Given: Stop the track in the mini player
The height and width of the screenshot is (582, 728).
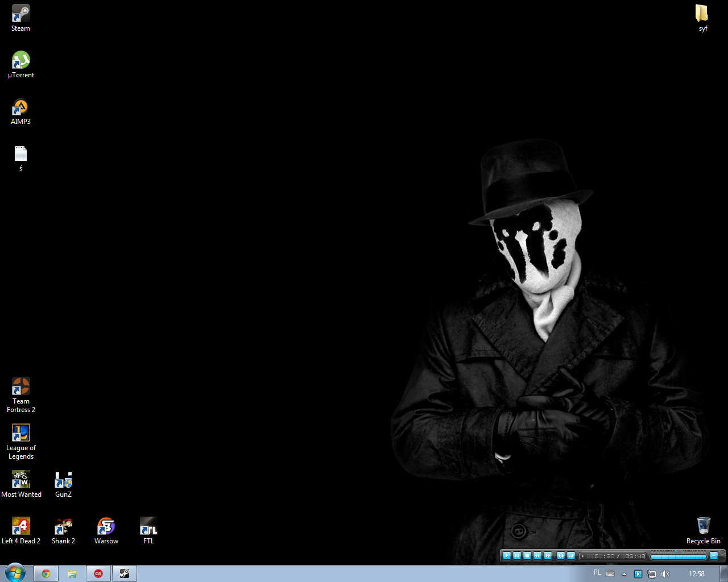Looking at the screenshot, I should tap(527, 556).
